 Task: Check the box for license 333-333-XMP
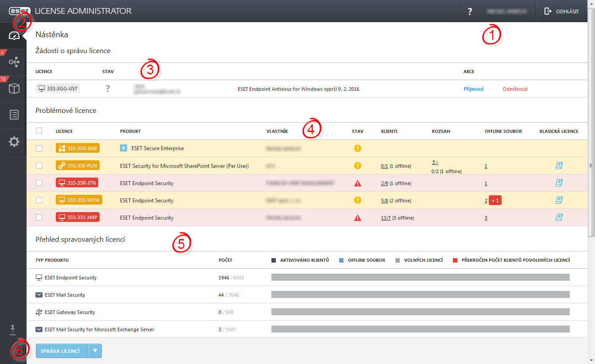tap(39, 217)
